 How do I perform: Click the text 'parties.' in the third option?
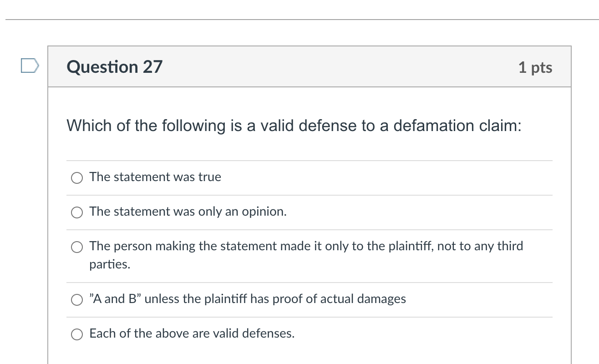pos(109,265)
